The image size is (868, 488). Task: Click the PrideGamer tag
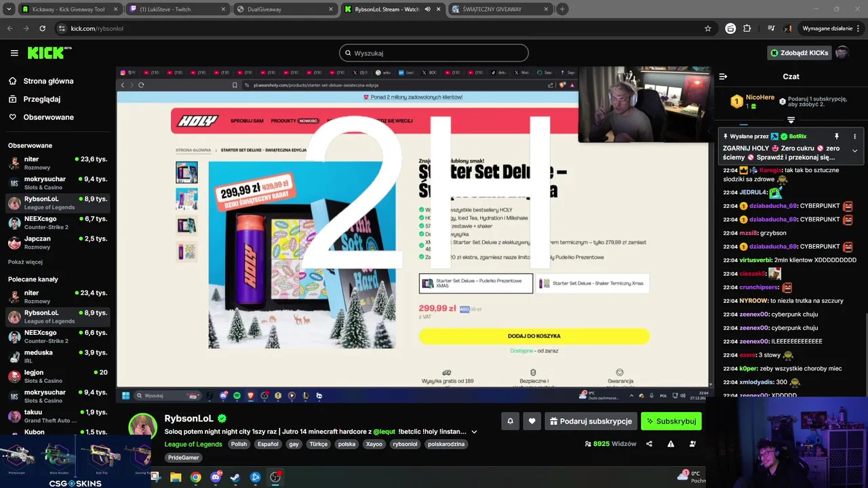pos(184,457)
